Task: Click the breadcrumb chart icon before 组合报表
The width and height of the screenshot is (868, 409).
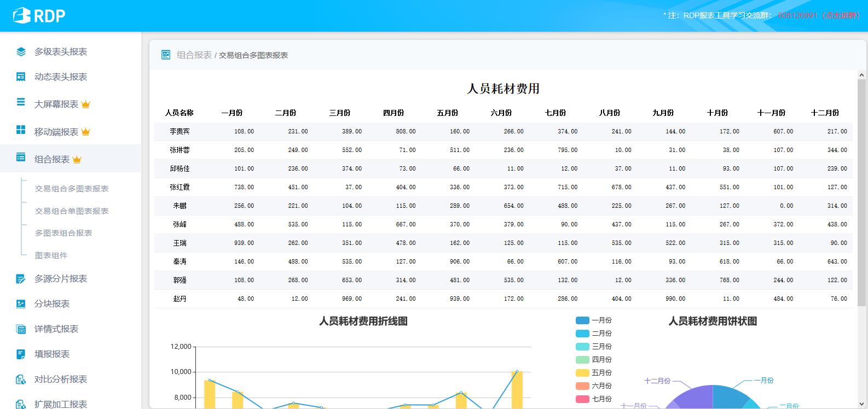Action: [166, 55]
